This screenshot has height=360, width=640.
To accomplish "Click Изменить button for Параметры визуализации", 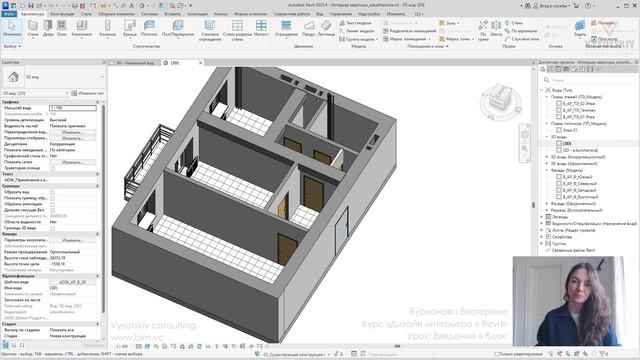I will click(x=73, y=240).
